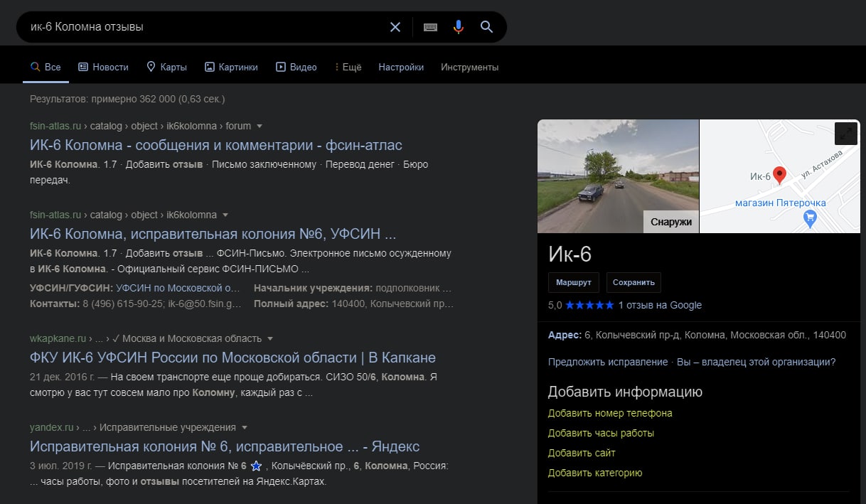Click the Добавить информацию heading
The width and height of the screenshot is (866, 504).
[x=625, y=392]
